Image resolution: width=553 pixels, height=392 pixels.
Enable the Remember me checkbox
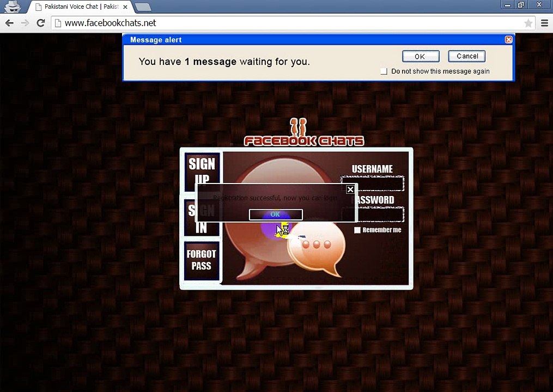pyautogui.click(x=357, y=230)
